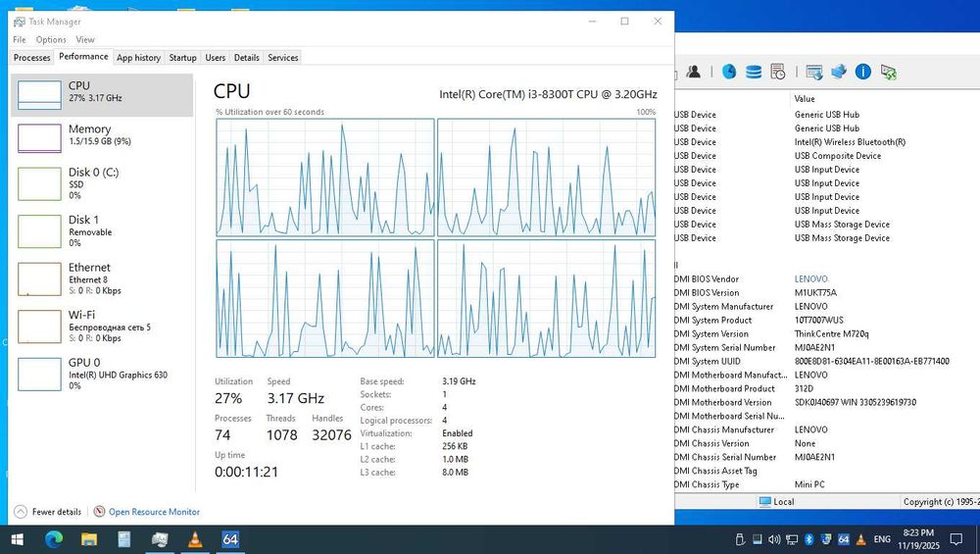
Task: Open VLC media player from taskbar
Action: click(195, 539)
